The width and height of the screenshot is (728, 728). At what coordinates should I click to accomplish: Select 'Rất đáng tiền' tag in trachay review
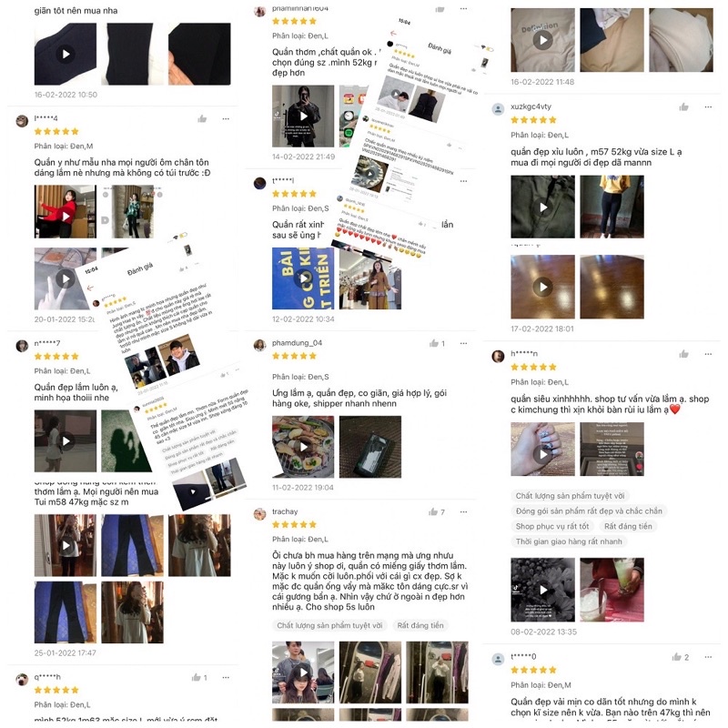click(x=420, y=625)
